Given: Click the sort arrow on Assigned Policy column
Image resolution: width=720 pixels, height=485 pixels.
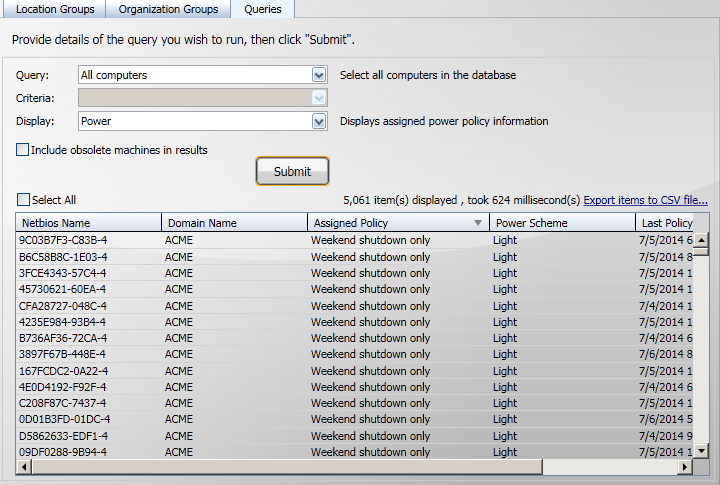Looking at the screenshot, I should (478, 223).
